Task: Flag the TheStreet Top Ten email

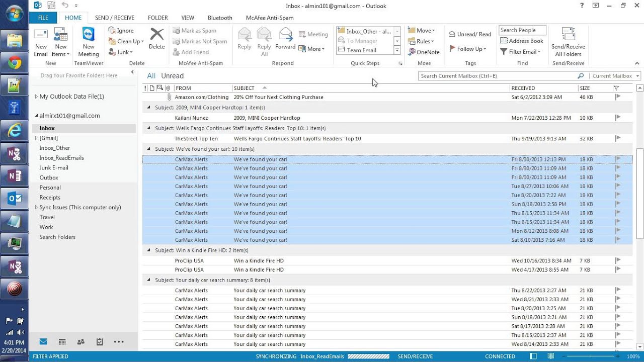Action: click(618, 138)
